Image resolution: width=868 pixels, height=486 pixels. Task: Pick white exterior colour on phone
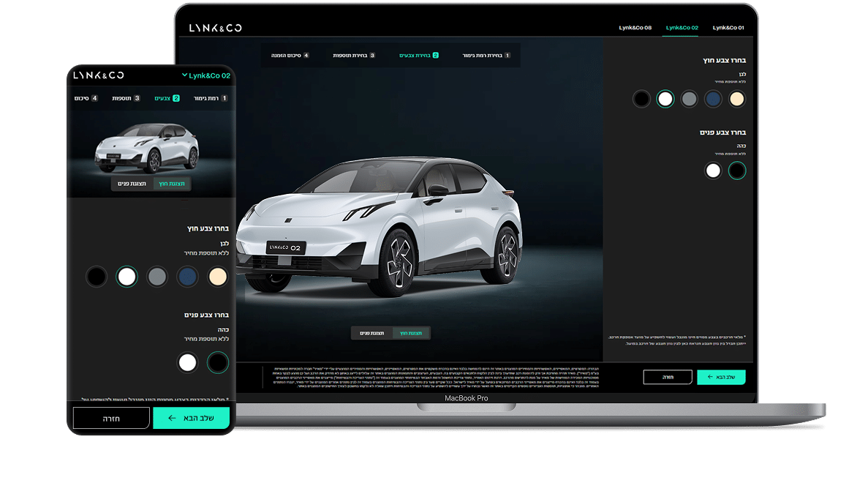(x=127, y=277)
